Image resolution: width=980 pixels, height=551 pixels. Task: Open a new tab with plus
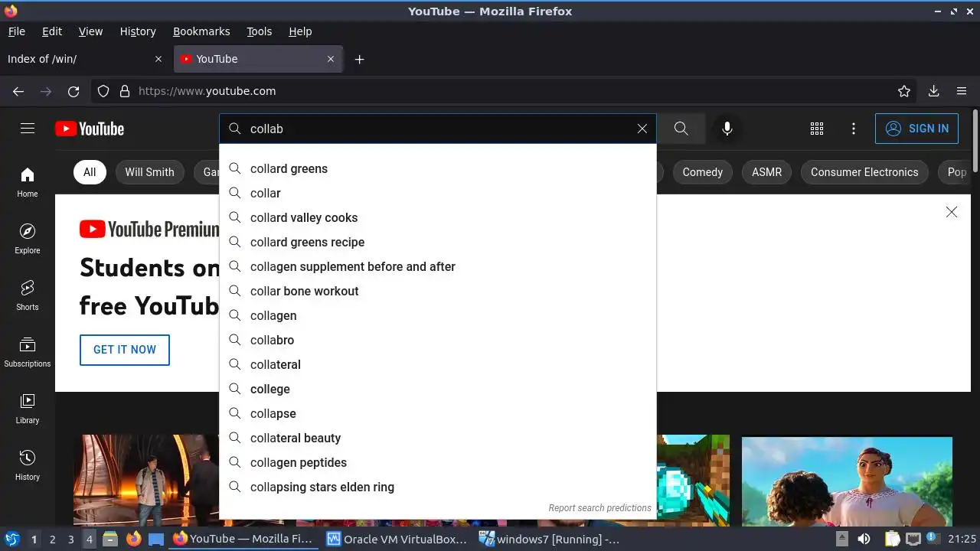coord(359,59)
